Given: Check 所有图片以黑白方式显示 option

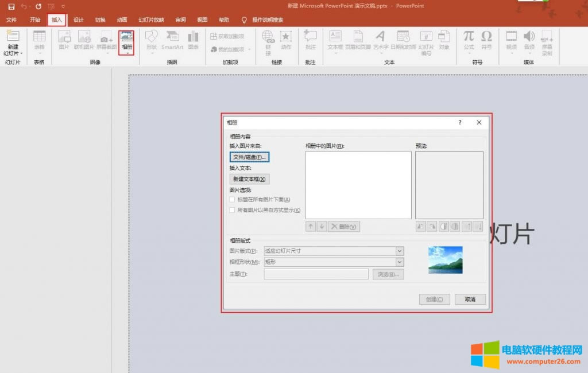Looking at the screenshot, I should (x=232, y=209).
